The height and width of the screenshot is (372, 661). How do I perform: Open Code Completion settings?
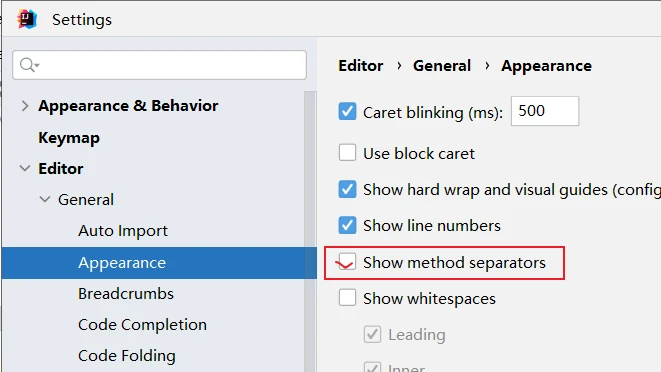click(142, 325)
